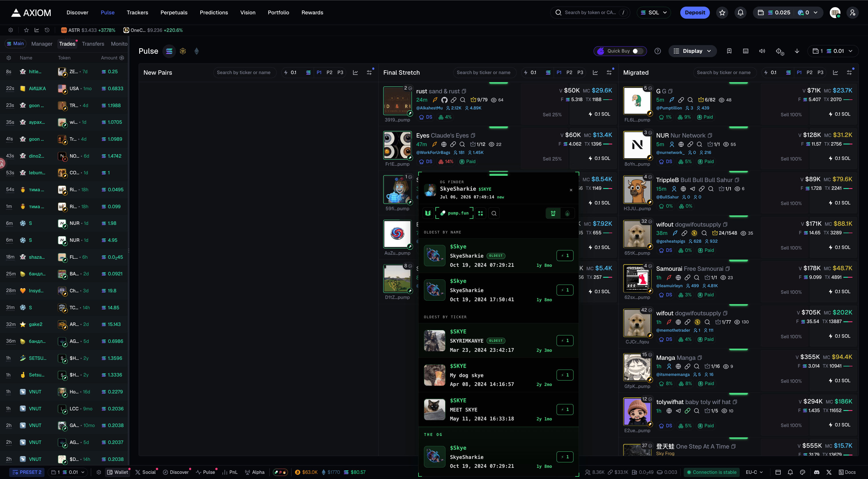868x479 pixels.
Task: Open pump.fun platform selector in OG Finder
Action: coord(454,213)
